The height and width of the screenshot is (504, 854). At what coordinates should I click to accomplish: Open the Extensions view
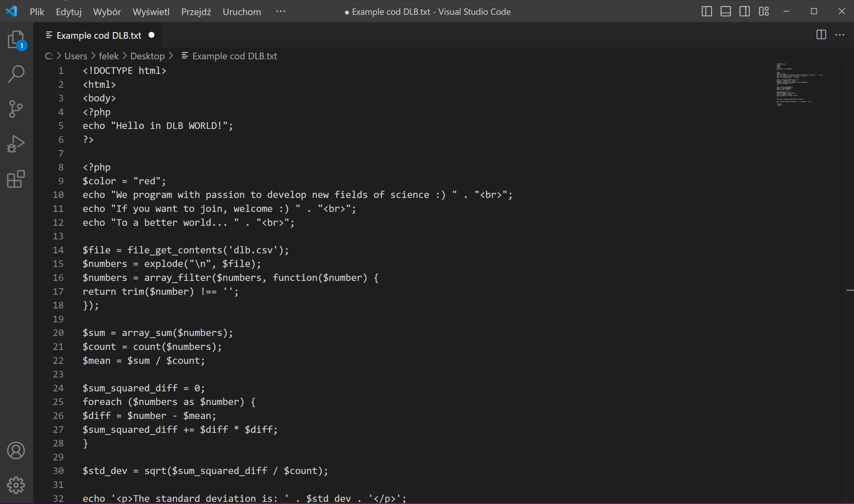tap(16, 179)
